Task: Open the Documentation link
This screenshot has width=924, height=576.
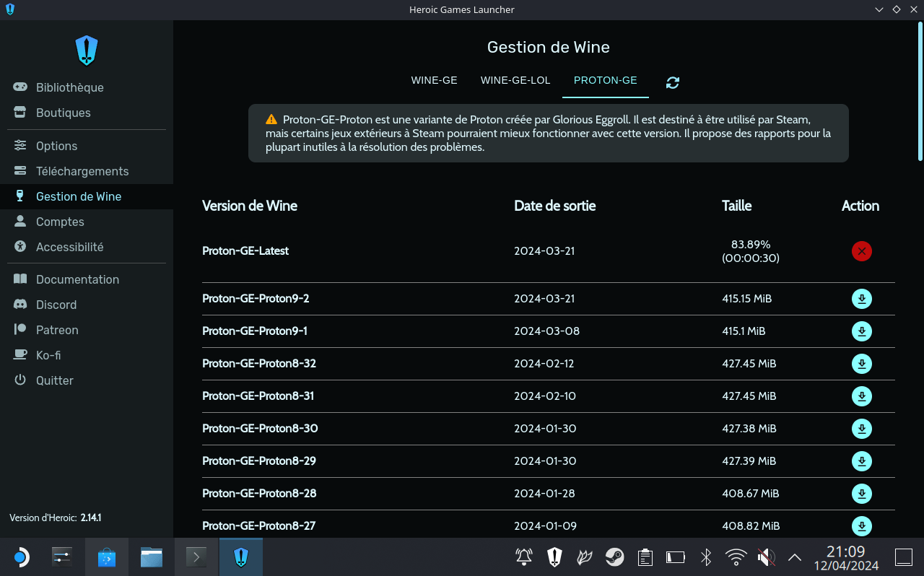Action: coord(87,279)
